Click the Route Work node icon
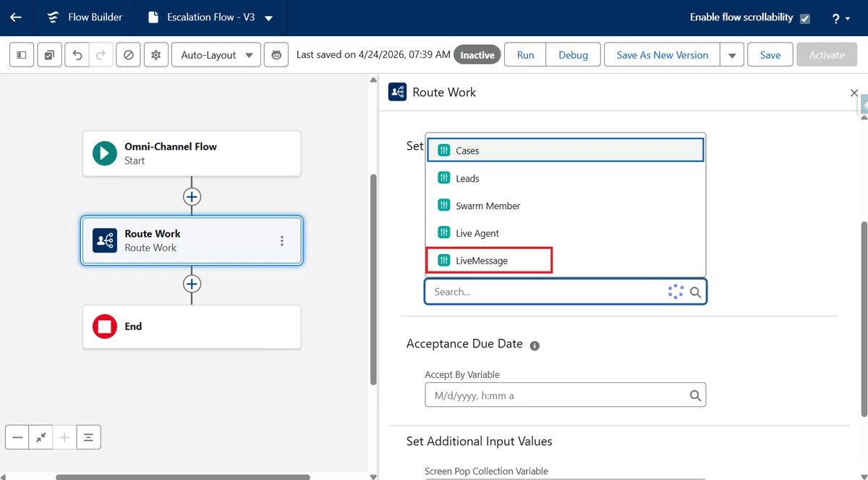This screenshot has width=868, height=480. pyautogui.click(x=105, y=240)
